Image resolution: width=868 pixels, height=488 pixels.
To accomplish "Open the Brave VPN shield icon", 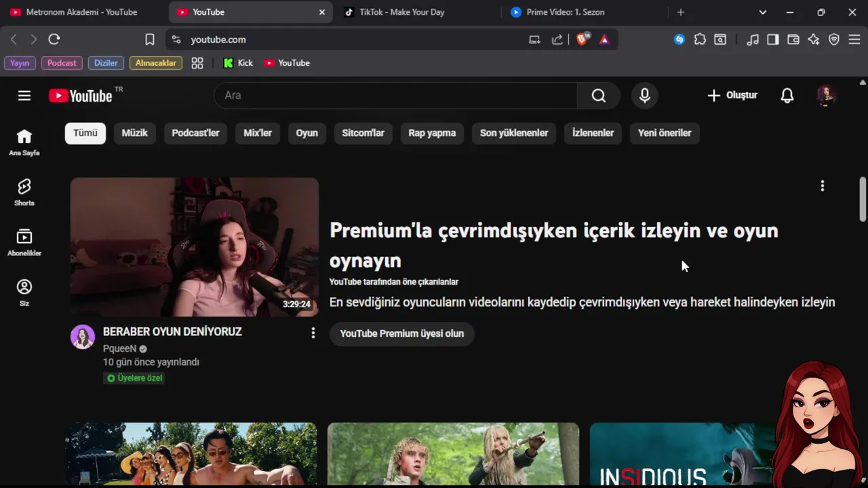I will 834,39.
